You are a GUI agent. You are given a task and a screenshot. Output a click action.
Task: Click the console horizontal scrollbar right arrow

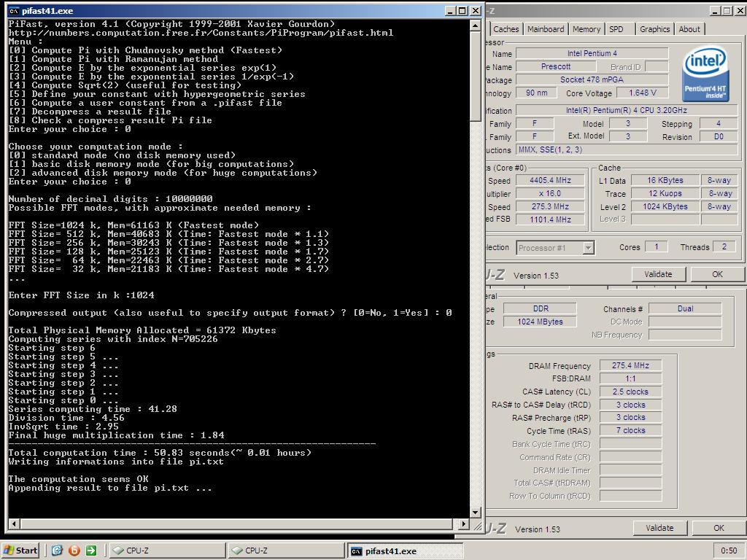pos(463,524)
